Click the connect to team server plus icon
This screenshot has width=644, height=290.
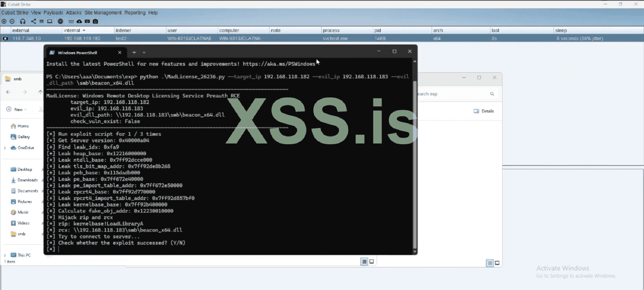[x=4, y=22]
